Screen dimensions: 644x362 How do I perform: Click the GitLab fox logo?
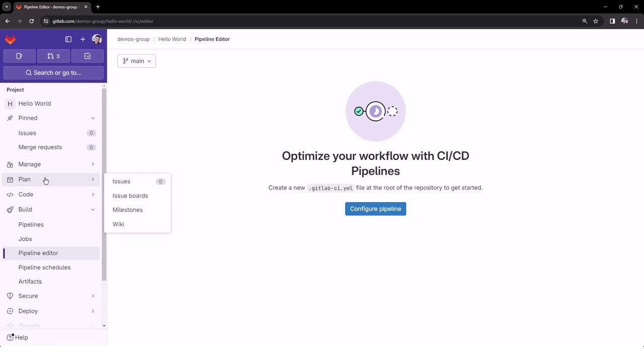[10, 39]
